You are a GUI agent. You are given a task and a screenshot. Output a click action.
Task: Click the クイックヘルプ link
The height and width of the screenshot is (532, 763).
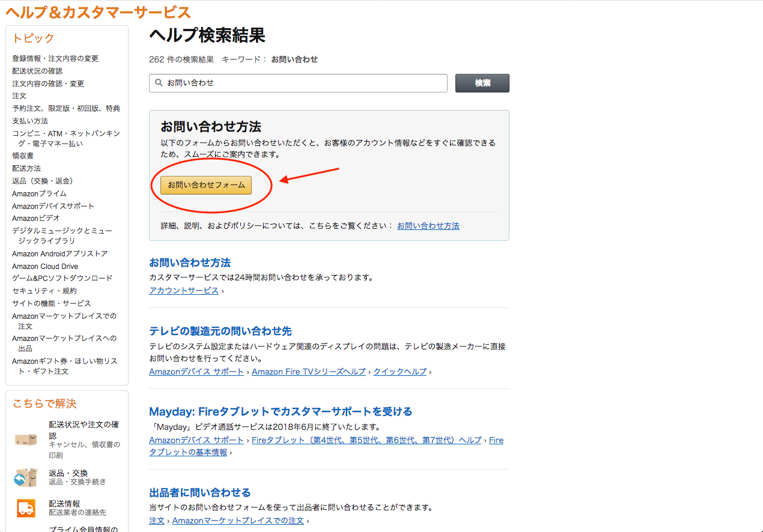tap(400, 371)
